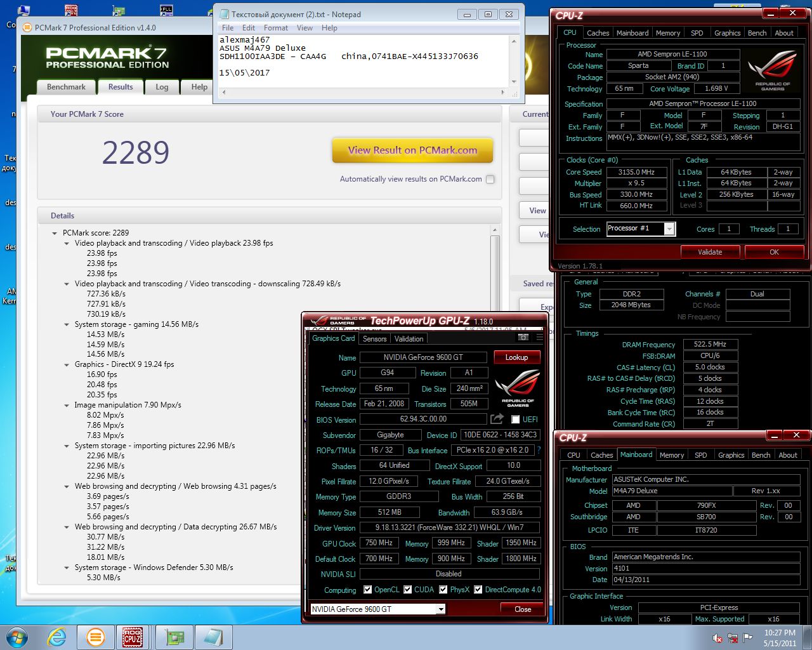Image resolution: width=812 pixels, height=650 pixels.
Task: Toggle the PhysX checkbox
Action: tap(443, 590)
